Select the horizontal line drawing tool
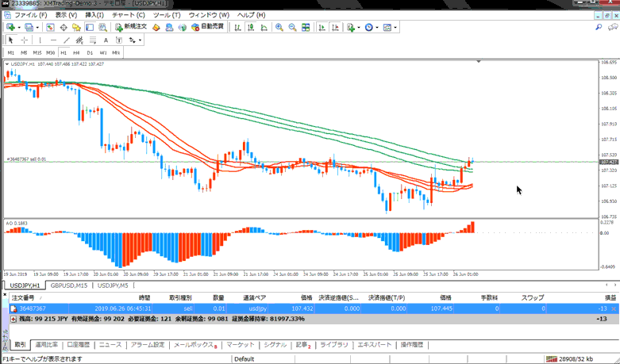Viewport: 620px width, 364px height. coord(52,40)
